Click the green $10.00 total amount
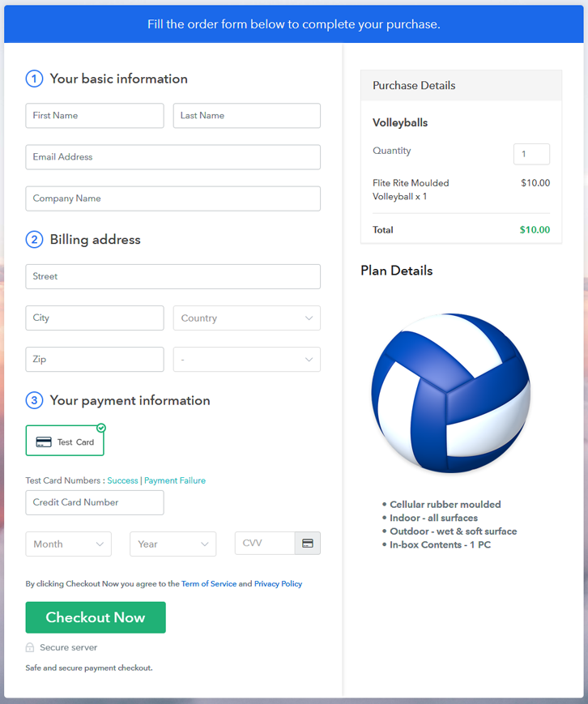 click(535, 230)
